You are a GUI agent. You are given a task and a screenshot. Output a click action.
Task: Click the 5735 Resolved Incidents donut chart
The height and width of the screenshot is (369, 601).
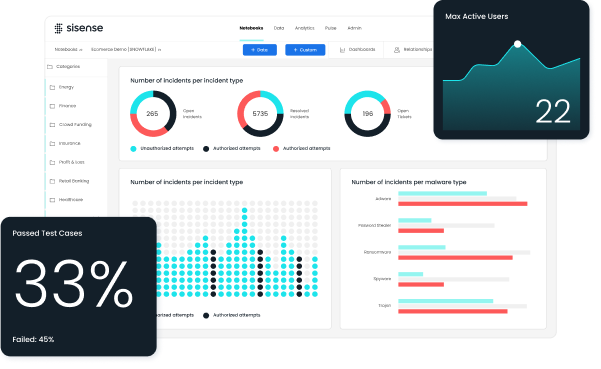260,114
